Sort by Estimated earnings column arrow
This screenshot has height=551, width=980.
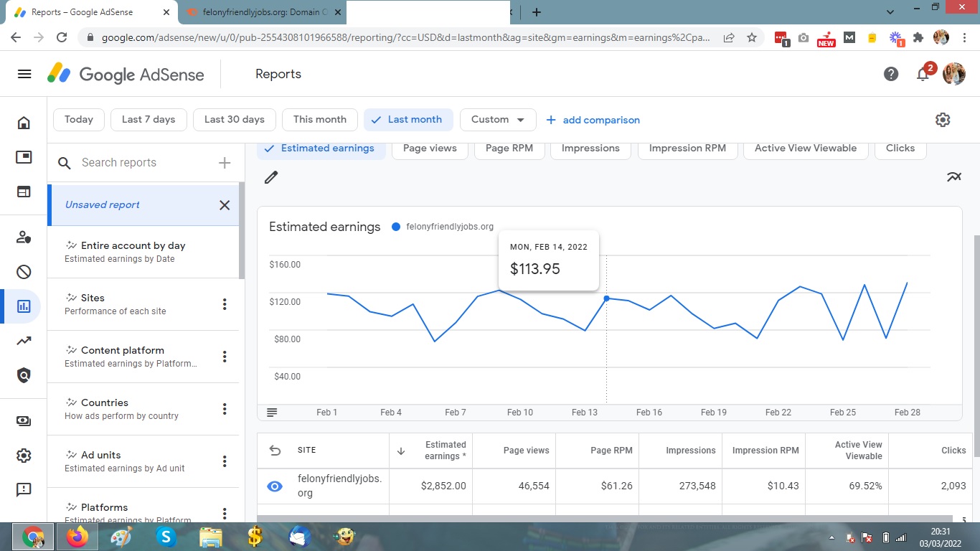click(x=401, y=451)
